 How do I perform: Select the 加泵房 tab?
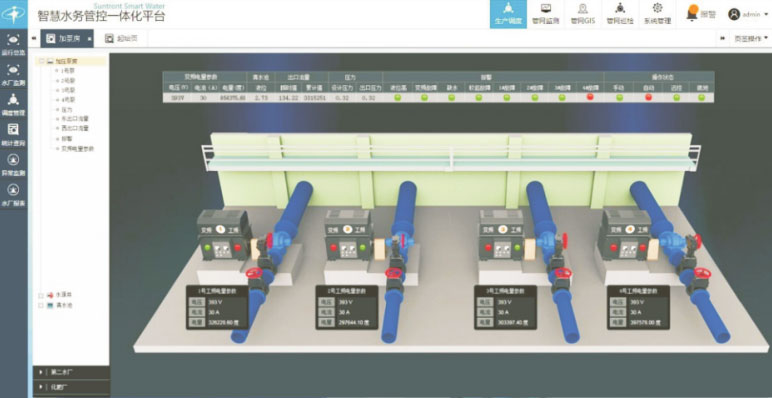click(67, 38)
